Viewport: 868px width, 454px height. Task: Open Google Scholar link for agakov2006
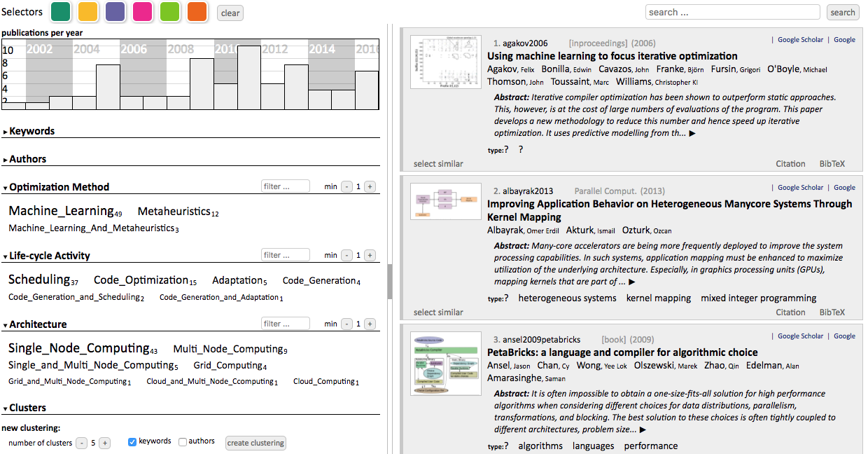(799, 40)
